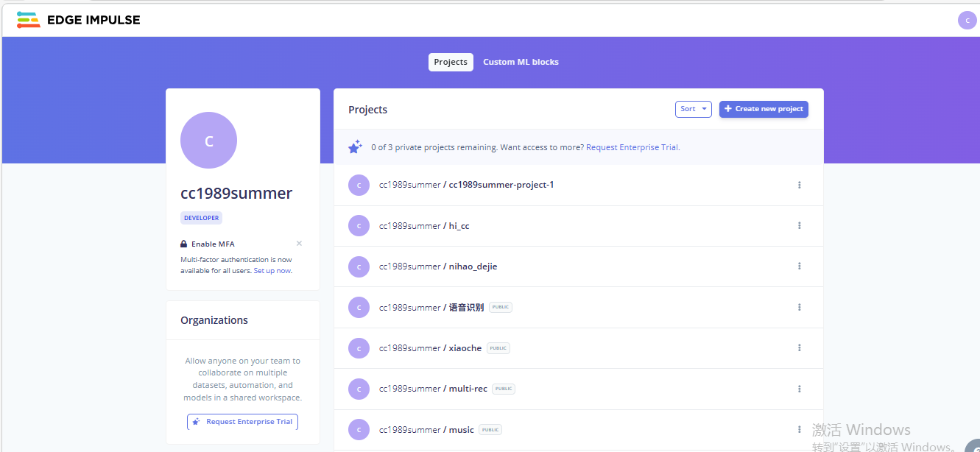Viewport: 980px width, 452px height.
Task: Click the Create new project button
Action: (x=764, y=109)
